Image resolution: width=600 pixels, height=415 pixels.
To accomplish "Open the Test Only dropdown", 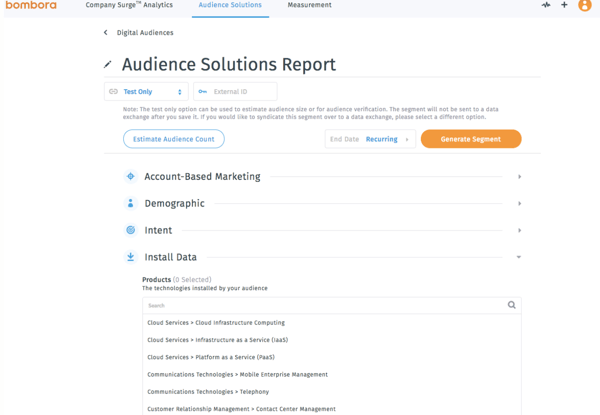I will [146, 92].
